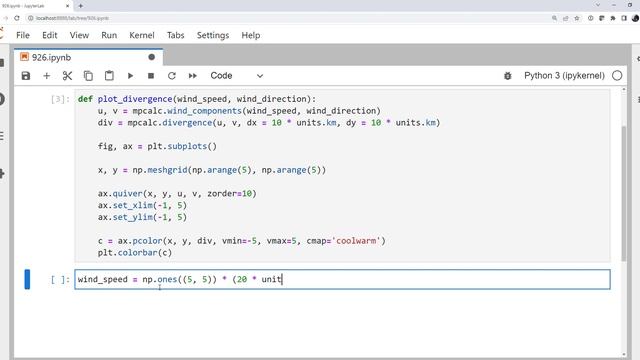Image resolution: width=640 pixels, height=360 pixels.
Task: Open the Tabs menu
Action: tap(176, 36)
